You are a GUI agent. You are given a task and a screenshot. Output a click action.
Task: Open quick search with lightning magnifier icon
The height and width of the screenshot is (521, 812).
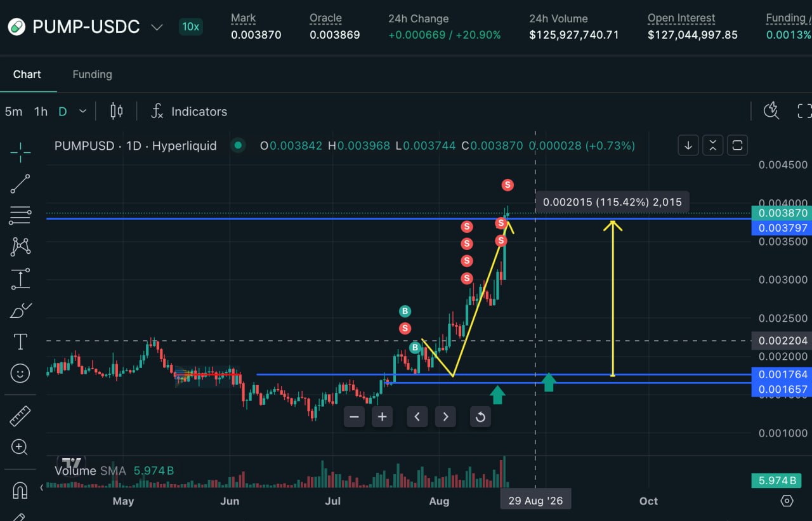tap(771, 111)
